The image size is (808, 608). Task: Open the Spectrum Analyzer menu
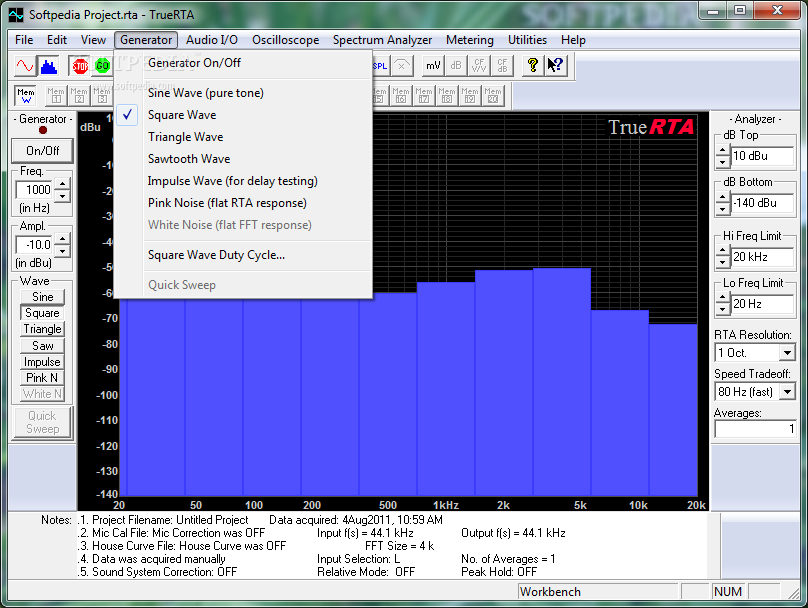point(382,40)
